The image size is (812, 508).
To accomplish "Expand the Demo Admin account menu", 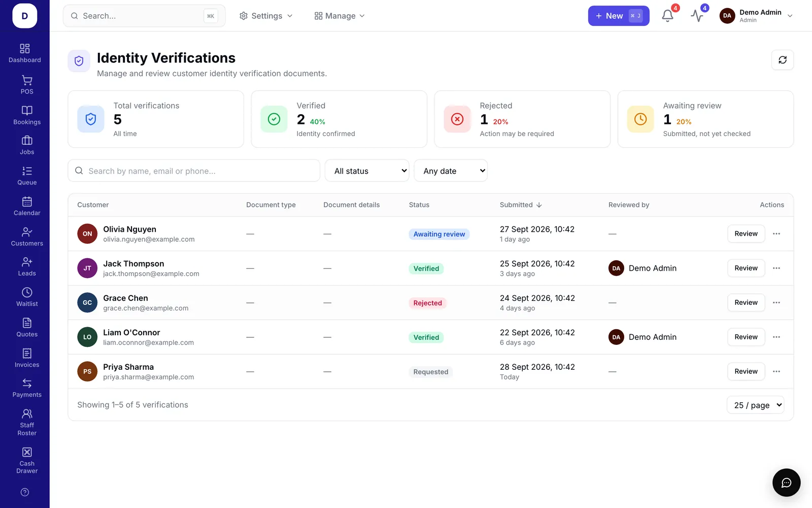I will coord(757,16).
